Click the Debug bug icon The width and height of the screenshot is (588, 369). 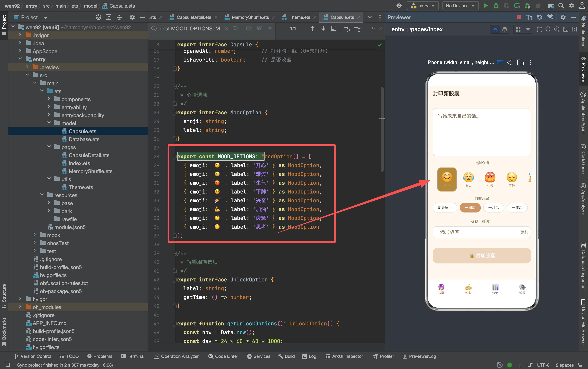coord(496,6)
